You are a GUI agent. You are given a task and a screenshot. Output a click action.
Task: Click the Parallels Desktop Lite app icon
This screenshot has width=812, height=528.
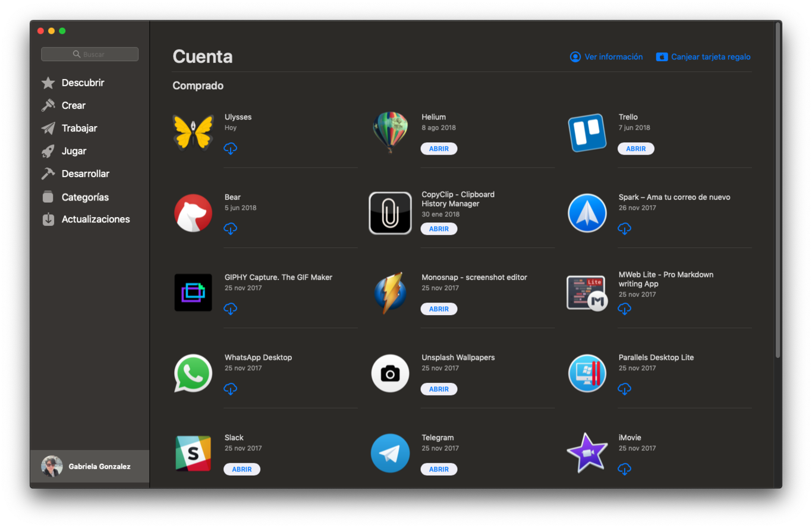pos(587,373)
